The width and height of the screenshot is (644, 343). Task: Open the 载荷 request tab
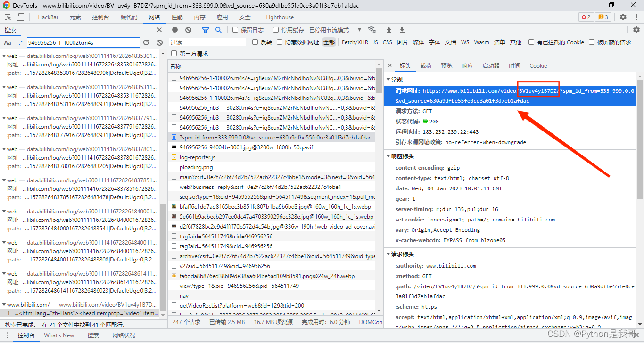coord(426,66)
